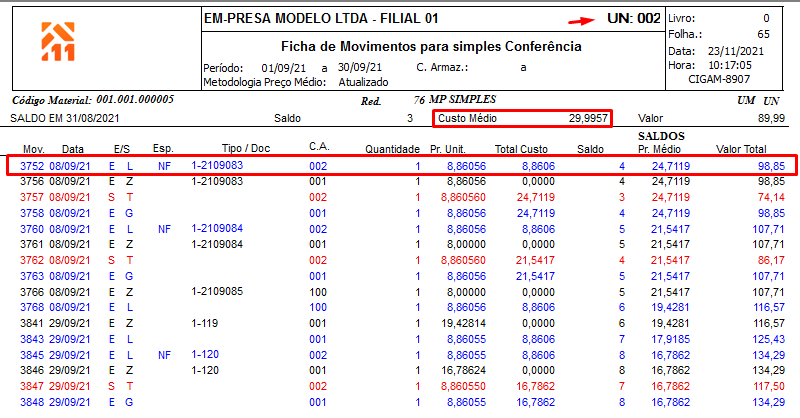Viewport: 800px width, 418px height.
Task: Click Valor Total 116,57 in row 3768
Action: coord(769,307)
